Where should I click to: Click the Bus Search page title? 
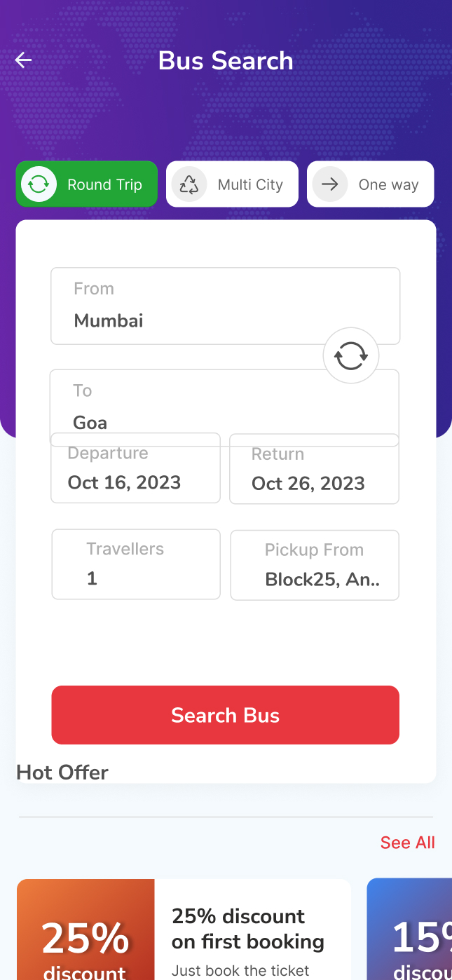(x=226, y=61)
